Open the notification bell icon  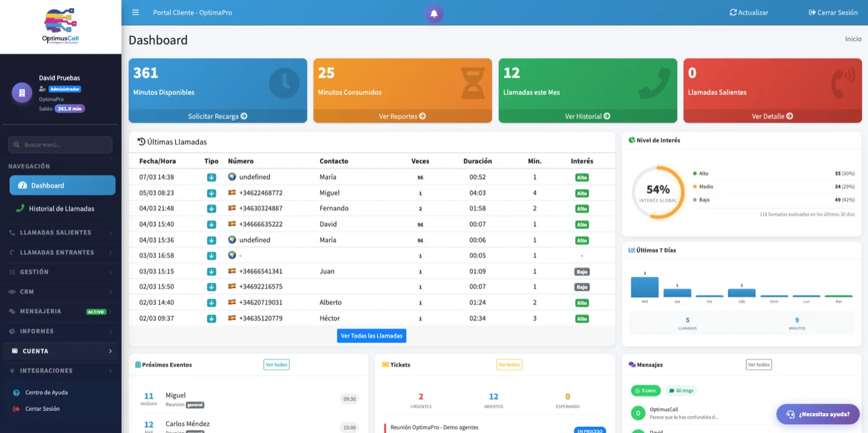click(x=433, y=13)
